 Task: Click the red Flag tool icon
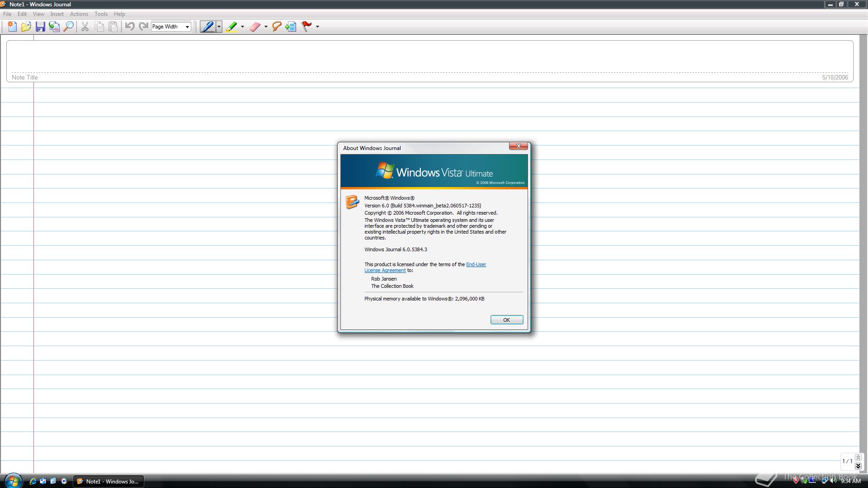(x=307, y=27)
